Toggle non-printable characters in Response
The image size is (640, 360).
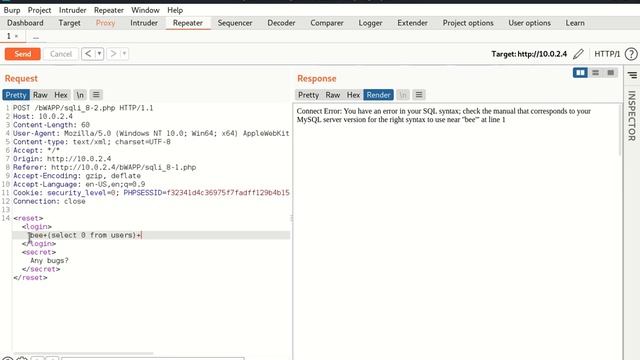click(403, 95)
